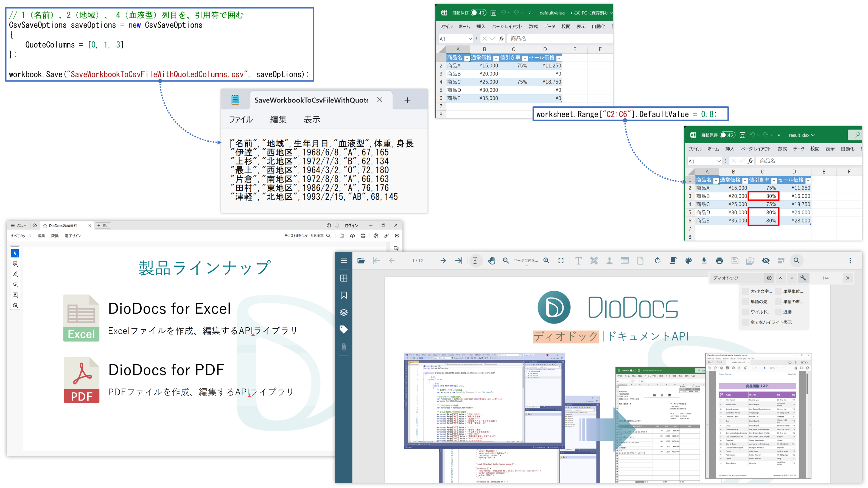Click the ディオドック search input field
The image size is (868, 488).
737,278
